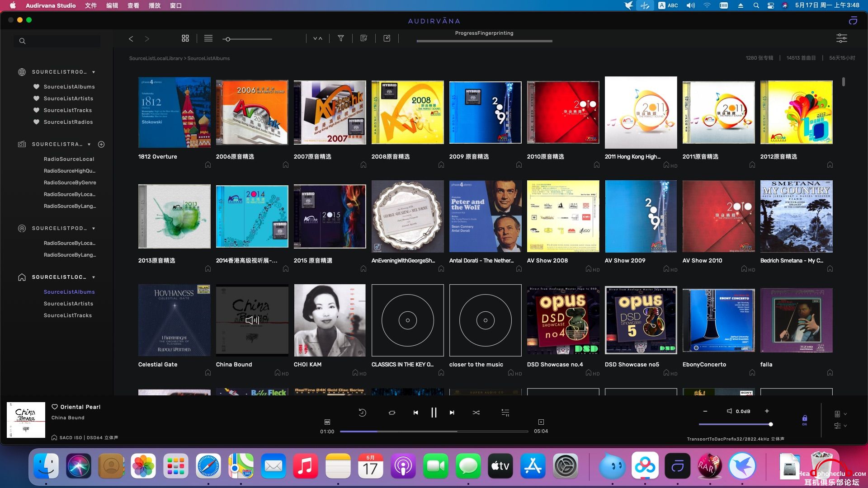The image size is (868, 488).
Task: Mute audio via the speaker icon
Action: point(729,411)
